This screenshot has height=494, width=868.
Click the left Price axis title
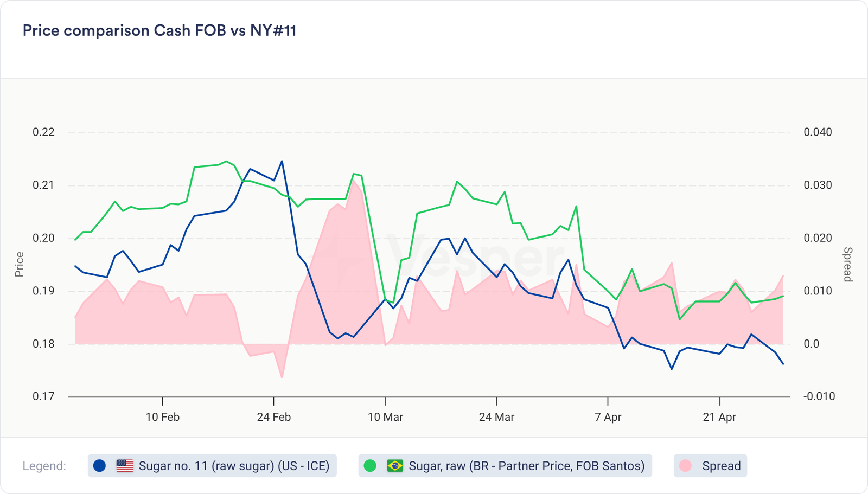pyautogui.click(x=20, y=265)
